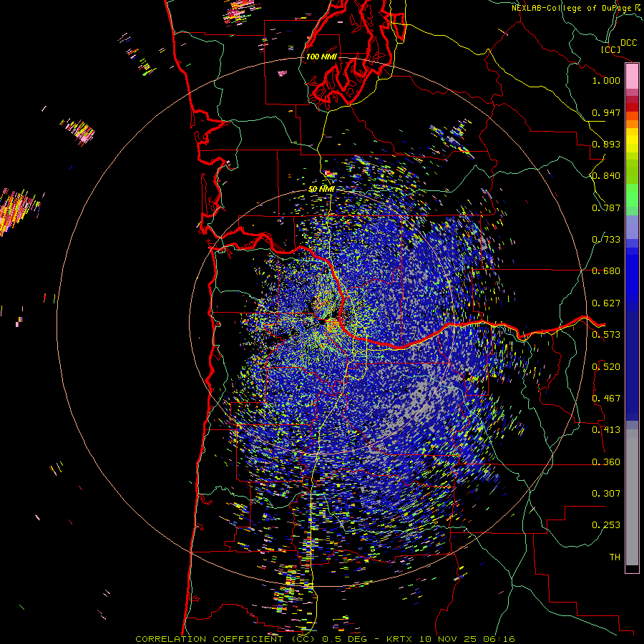
Task: Click the 0.840 scale value
Action: 606,176
